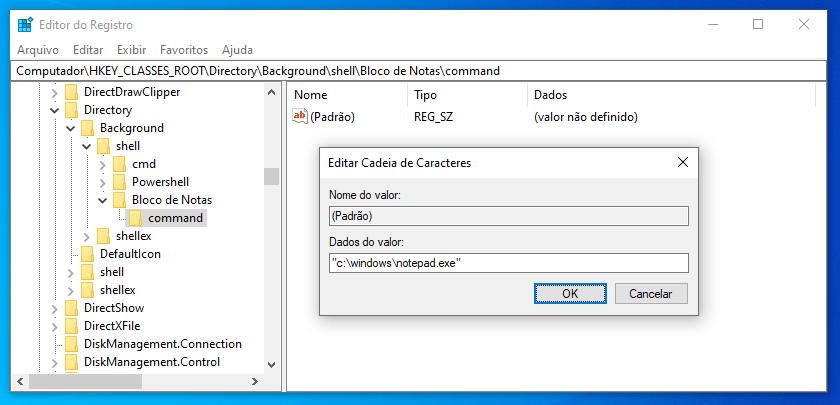Select the command key folder icon

click(x=136, y=218)
